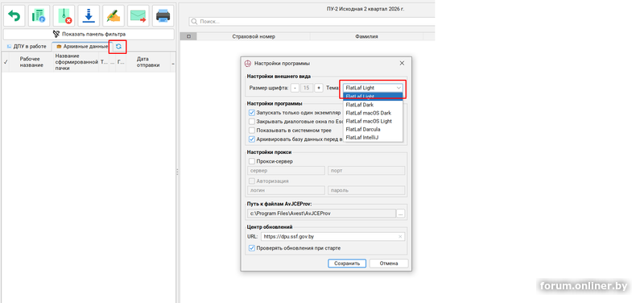Click the proxy 'сервер' field
The height and width of the screenshot is (303, 644).
[x=286, y=171]
